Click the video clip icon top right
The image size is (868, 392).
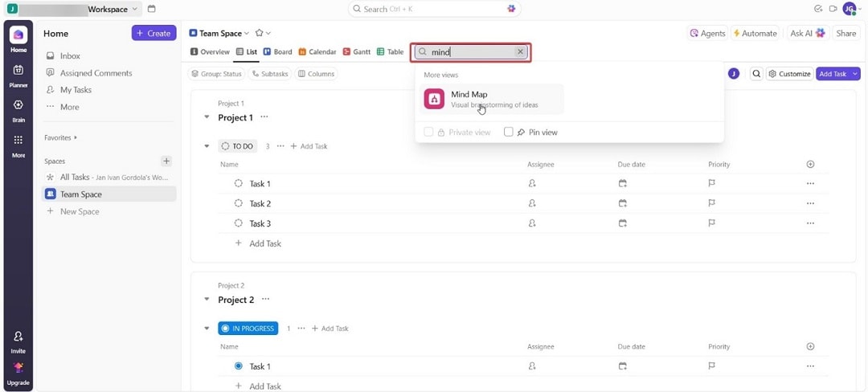tap(833, 9)
